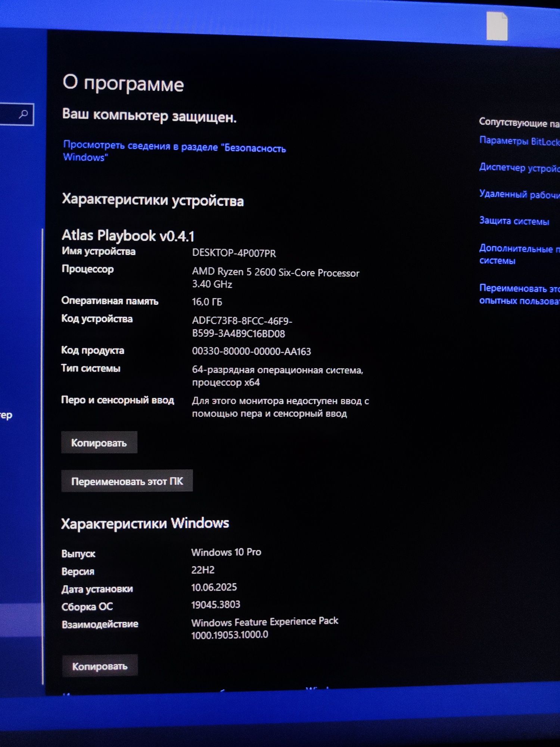Open Rename this PC for advanced users link
The width and height of the screenshot is (560, 747).
(519, 294)
